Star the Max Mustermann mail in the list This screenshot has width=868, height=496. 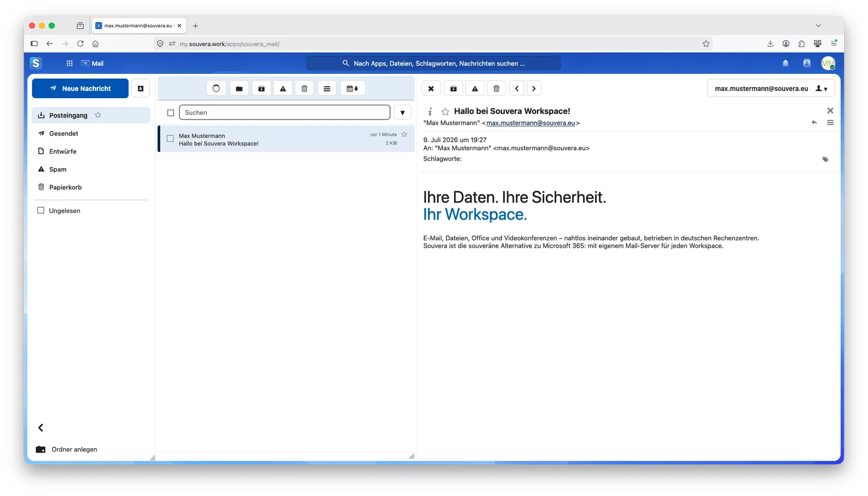pos(404,134)
